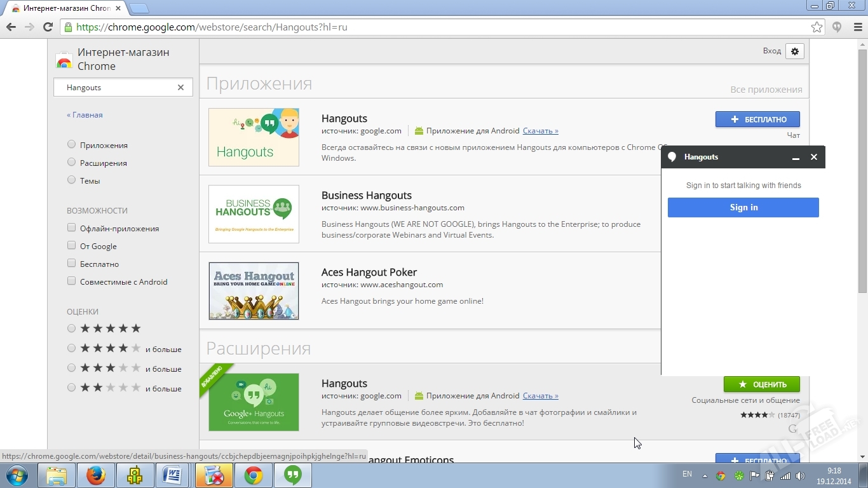Click the page reload icon
Image resolution: width=868 pixels, height=488 pixels.
[x=48, y=27]
